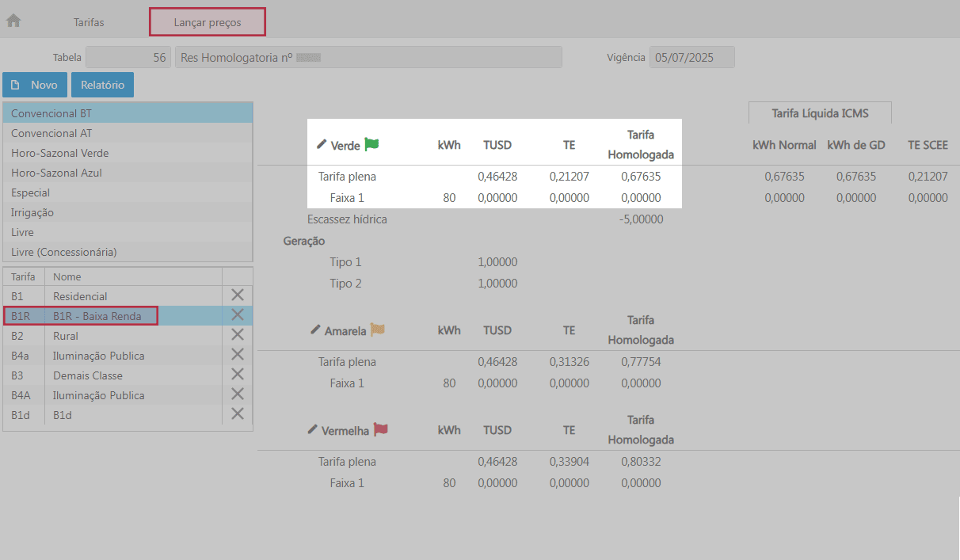
Task: Click the Tabela number field
Action: (x=128, y=57)
